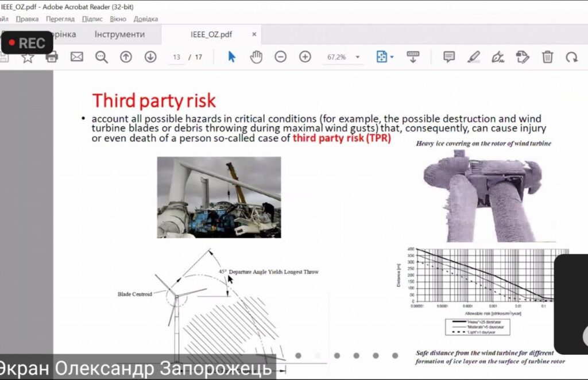Send file by email envelope icon
Screen dimensions: 588x380
(77, 57)
